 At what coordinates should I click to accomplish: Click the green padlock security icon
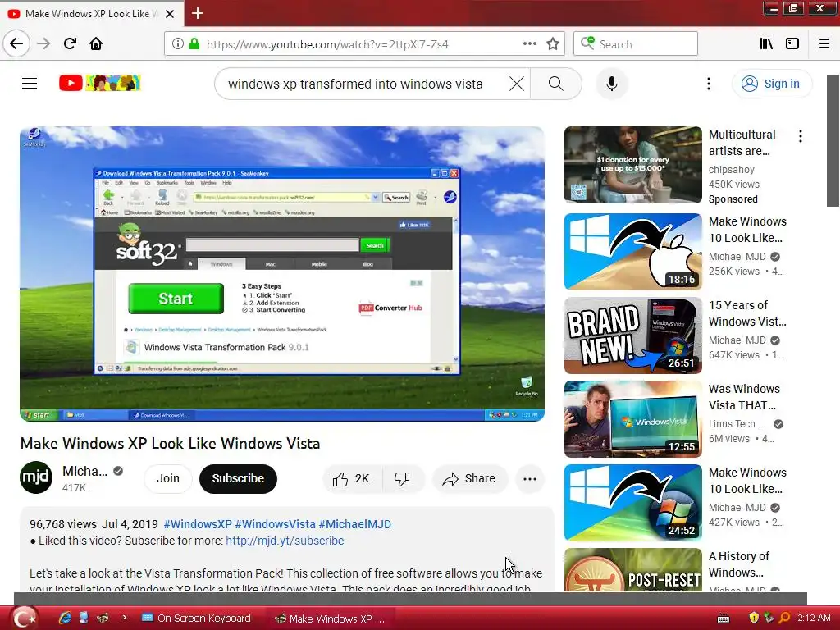194,44
